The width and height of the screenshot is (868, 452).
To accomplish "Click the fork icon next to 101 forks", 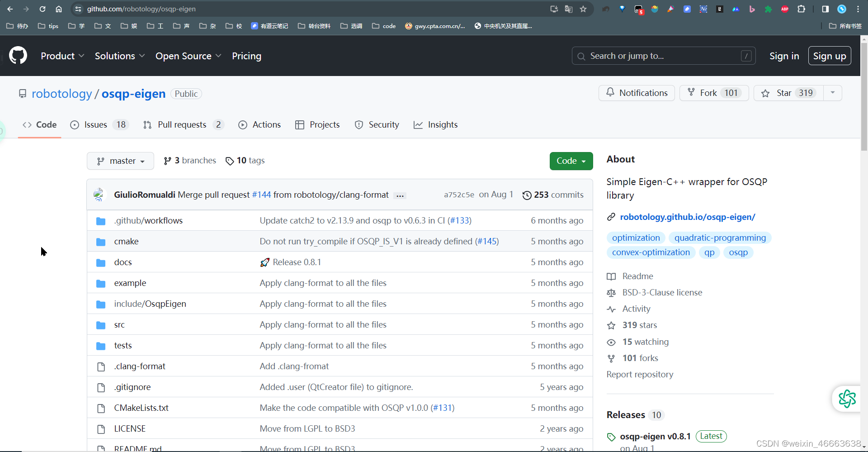I will coord(612,358).
